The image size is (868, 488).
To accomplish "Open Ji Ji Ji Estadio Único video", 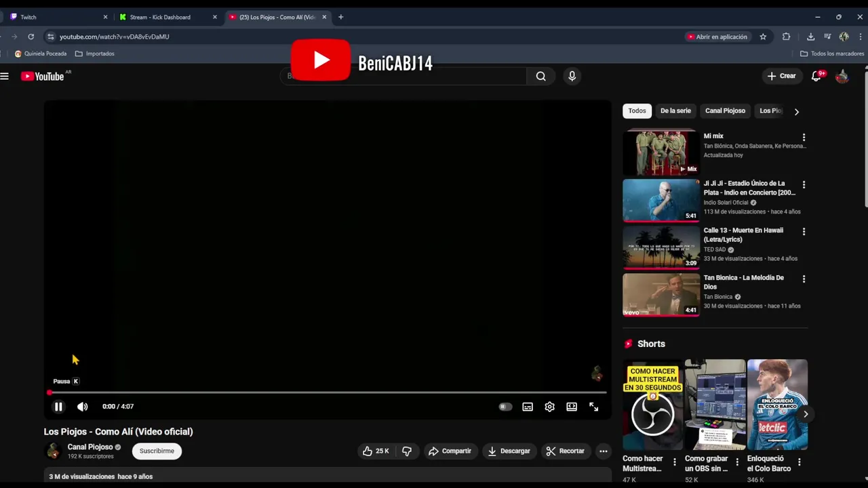I will pos(661,200).
